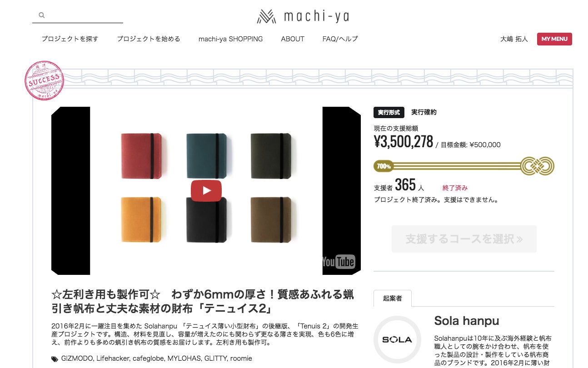Play the YouTube video
The height and width of the screenshot is (368, 588).
point(206,191)
